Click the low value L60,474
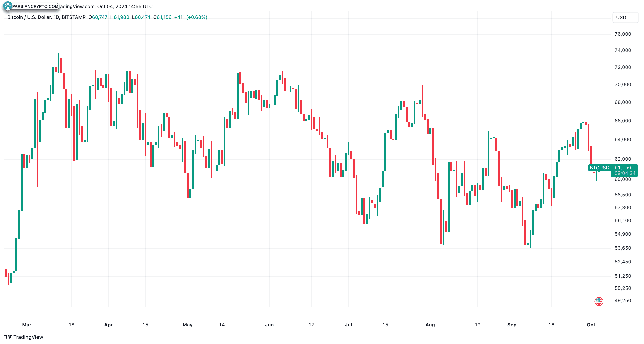Screen dimensions: 644x344 click(x=141, y=17)
